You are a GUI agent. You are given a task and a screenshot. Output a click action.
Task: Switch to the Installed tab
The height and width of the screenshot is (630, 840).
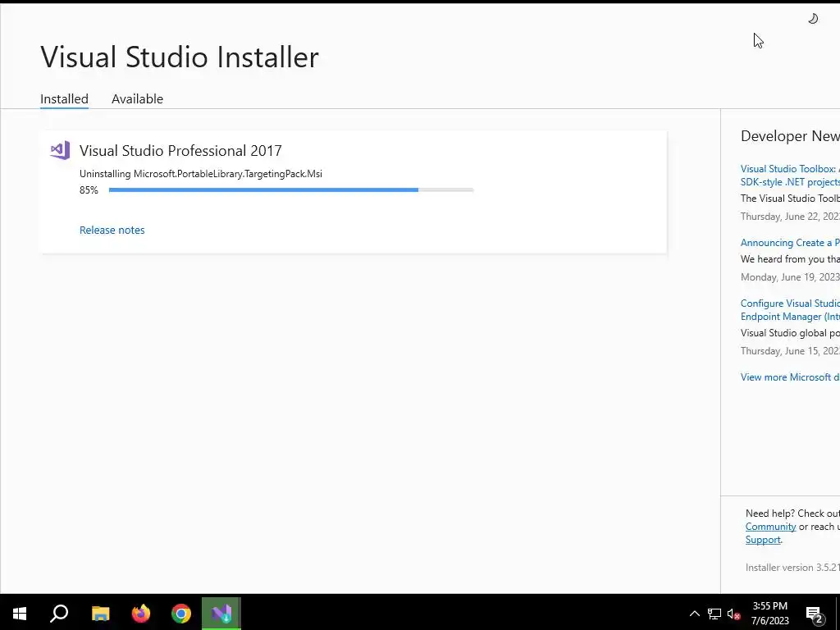point(64,99)
